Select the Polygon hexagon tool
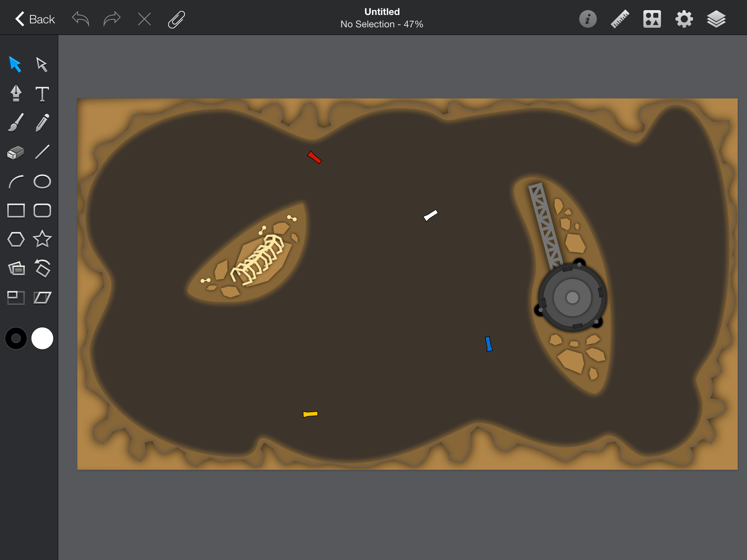 [x=16, y=240]
